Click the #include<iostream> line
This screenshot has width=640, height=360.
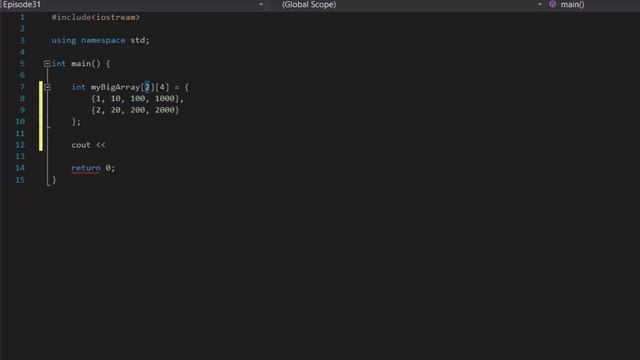tap(96, 17)
